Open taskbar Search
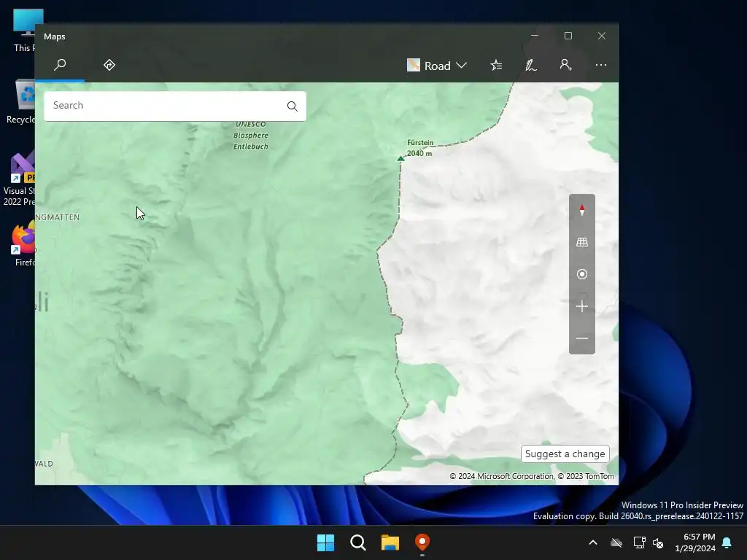The width and height of the screenshot is (747, 560). coord(357,542)
